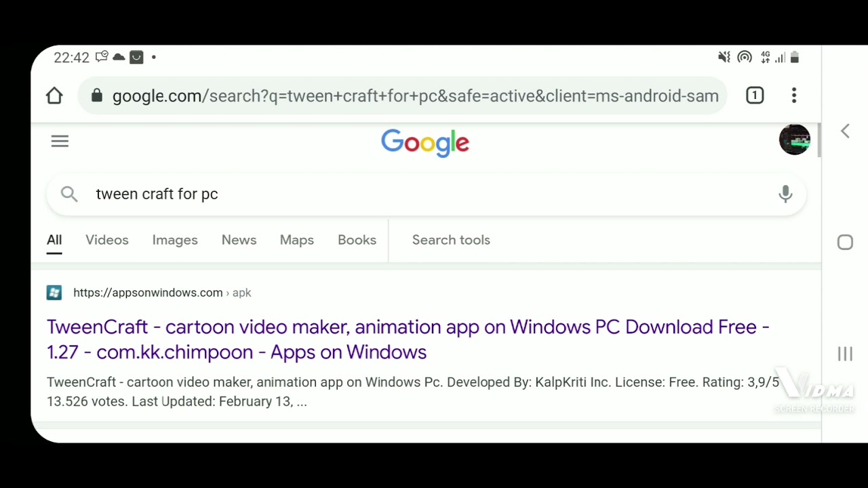Tap Android back navigation arrow
This screenshot has height=488, width=868.
[845, 131]
